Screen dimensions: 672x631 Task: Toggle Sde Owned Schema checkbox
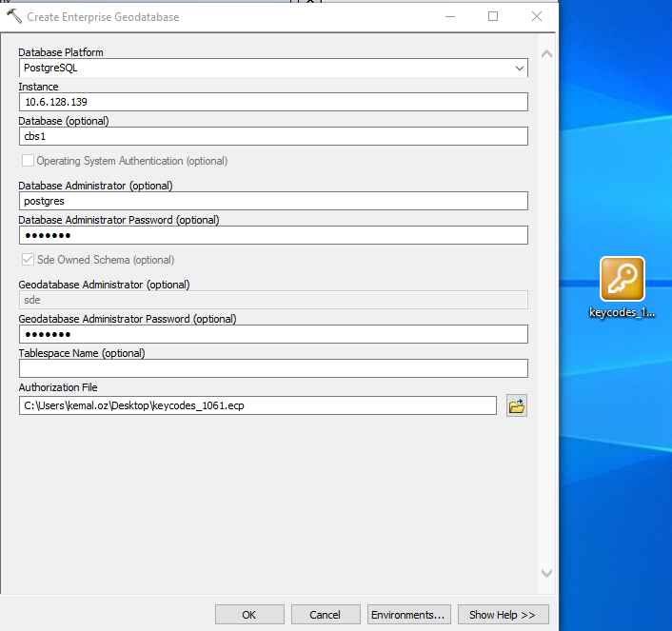pos(28,260)
